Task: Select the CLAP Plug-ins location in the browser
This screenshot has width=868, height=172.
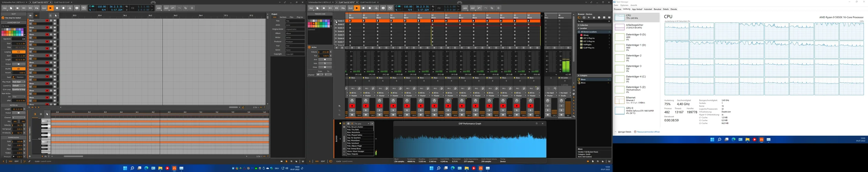Action: point(594,48)
